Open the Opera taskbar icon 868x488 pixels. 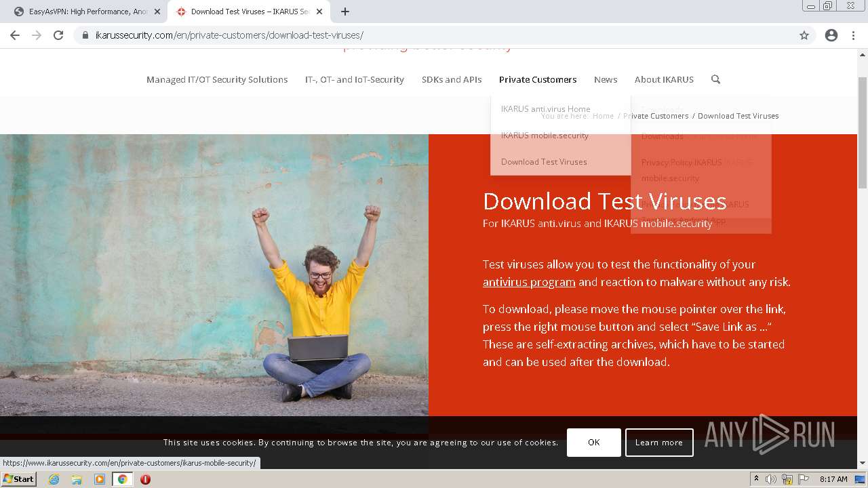click(x=145, y=479)
